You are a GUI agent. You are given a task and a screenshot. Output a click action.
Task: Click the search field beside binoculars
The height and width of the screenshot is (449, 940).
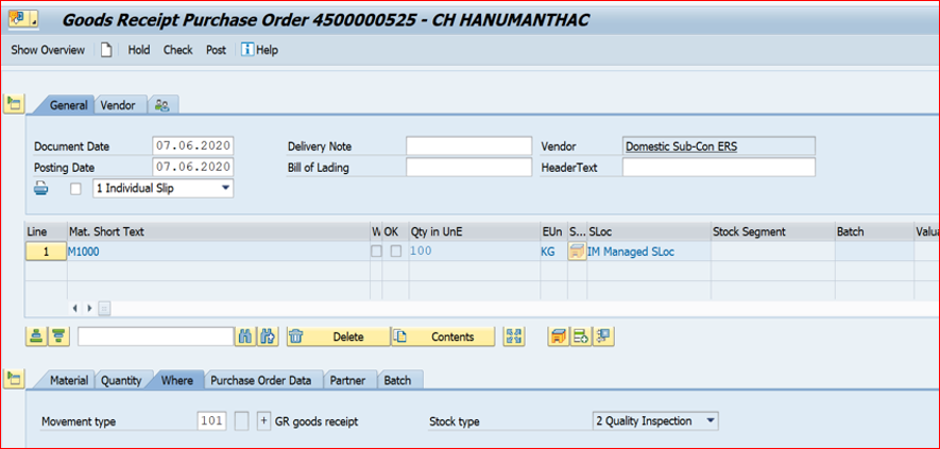coord(155,337)
